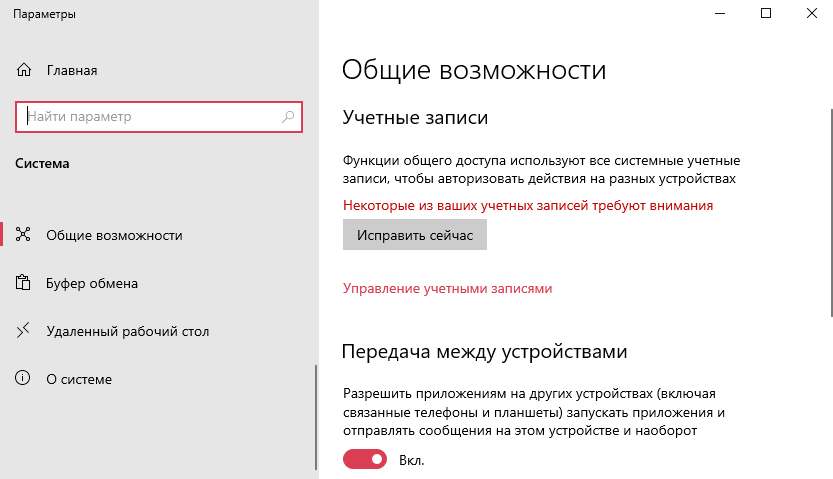Click the magnifier icon in the search box
Image resolution: width=833 pixels, height=479 pixels.
coord(288,116)
